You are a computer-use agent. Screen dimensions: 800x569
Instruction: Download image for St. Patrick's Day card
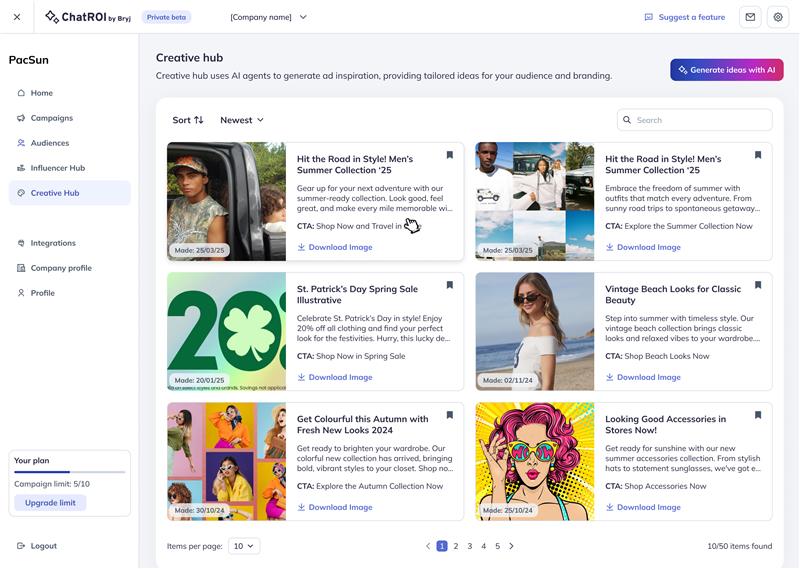coord(335,377)
